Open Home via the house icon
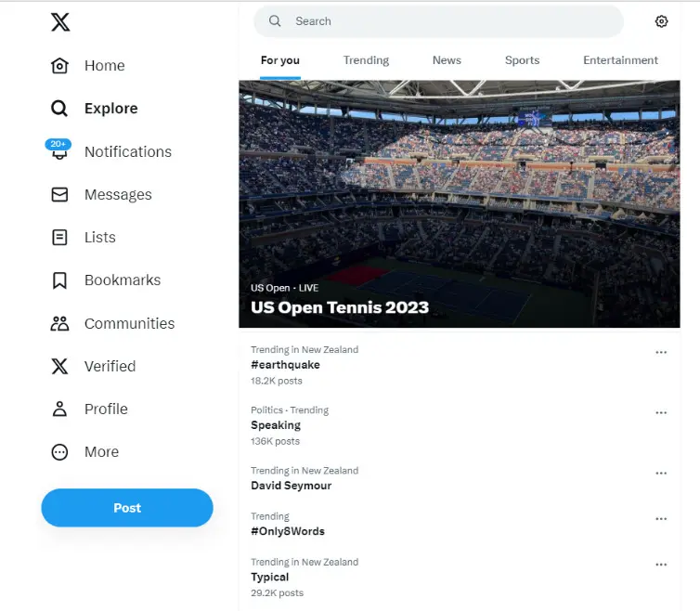 (x=59, y=66)
